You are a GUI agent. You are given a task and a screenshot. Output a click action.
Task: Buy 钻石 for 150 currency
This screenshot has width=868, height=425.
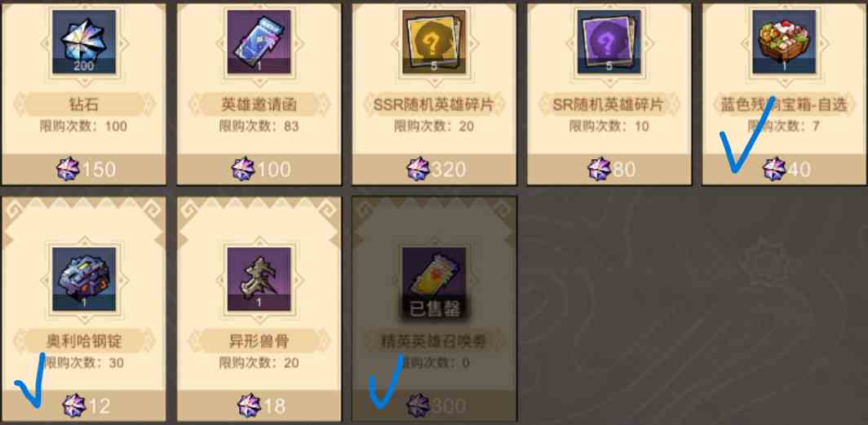pos(83,170)
